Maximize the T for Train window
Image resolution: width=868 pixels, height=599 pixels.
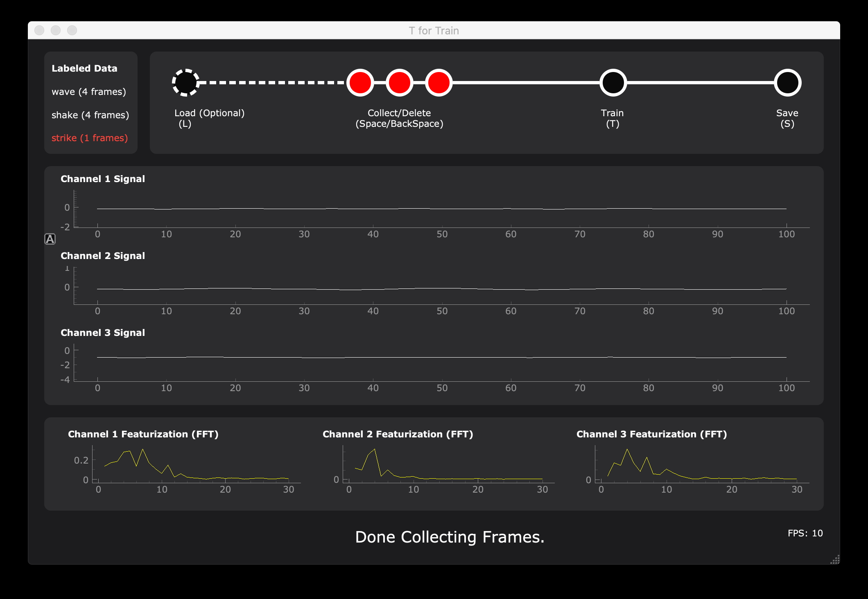click(72, 30)
